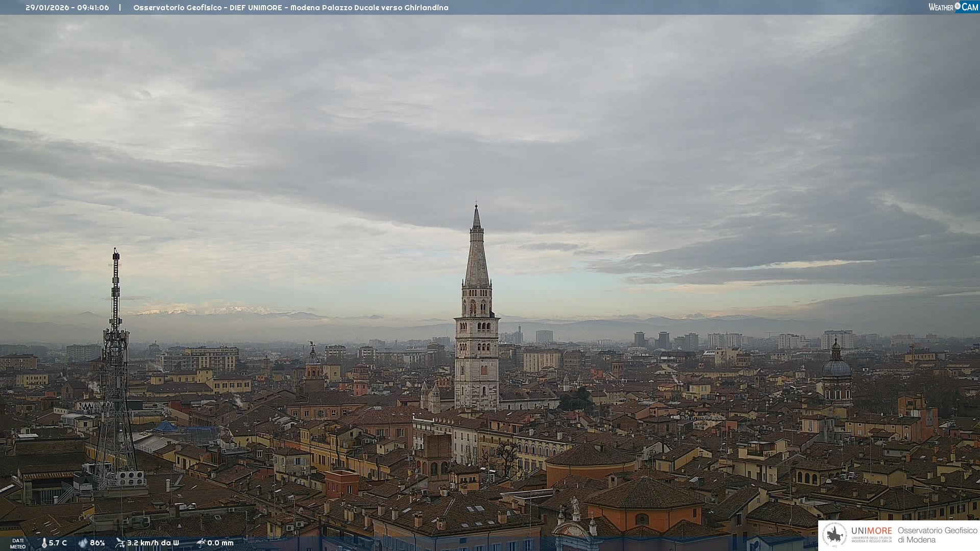
Task: Click the Ghirlandina tower spire
Action: click(x=477, y=250)
